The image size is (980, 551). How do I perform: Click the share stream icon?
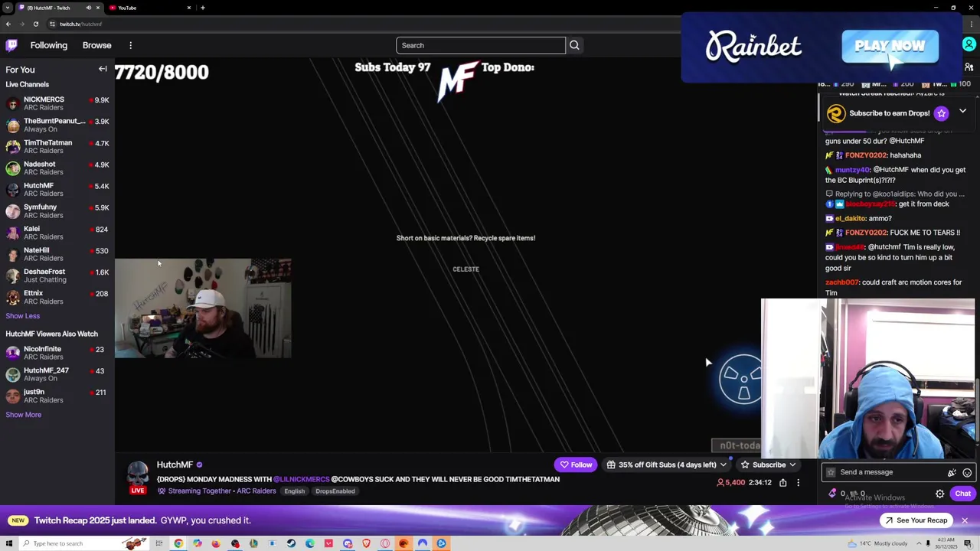tap(782, 483)
